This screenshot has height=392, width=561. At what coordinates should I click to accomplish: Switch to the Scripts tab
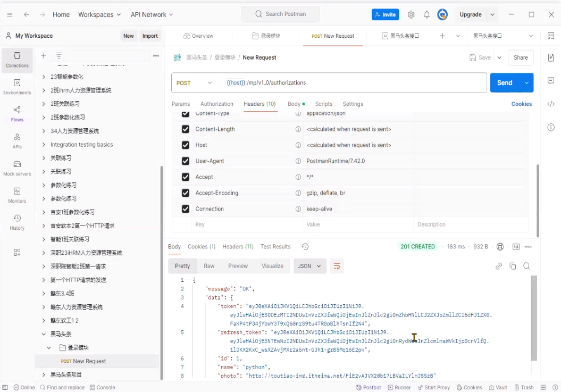coord(323,104)
